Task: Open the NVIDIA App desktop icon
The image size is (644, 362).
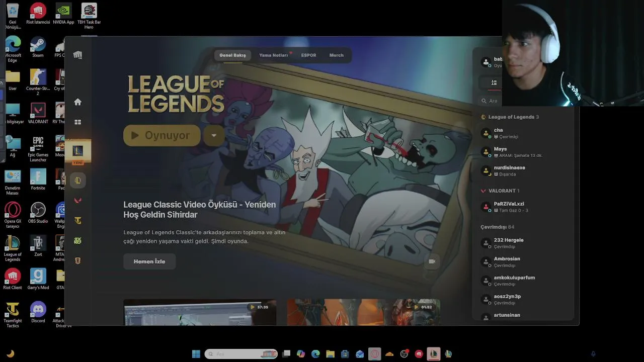Action: click(x=63, y=14)
